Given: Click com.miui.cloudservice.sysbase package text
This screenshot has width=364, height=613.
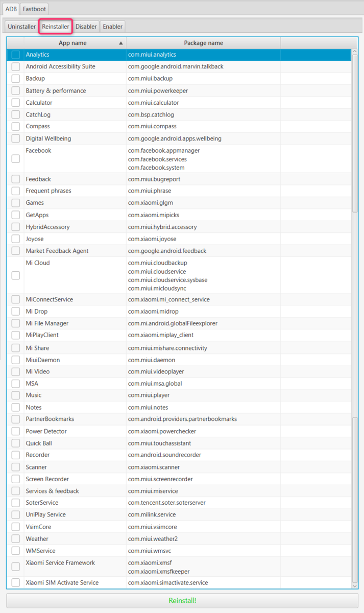Looking at the screenshot, I should (168, 280).
